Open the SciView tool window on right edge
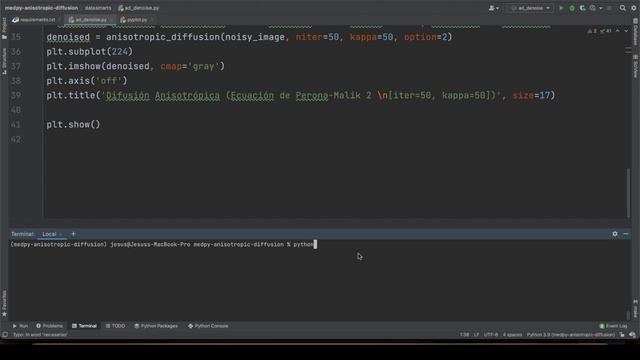Viewport: 640px width, 360px height. [636, 66]
